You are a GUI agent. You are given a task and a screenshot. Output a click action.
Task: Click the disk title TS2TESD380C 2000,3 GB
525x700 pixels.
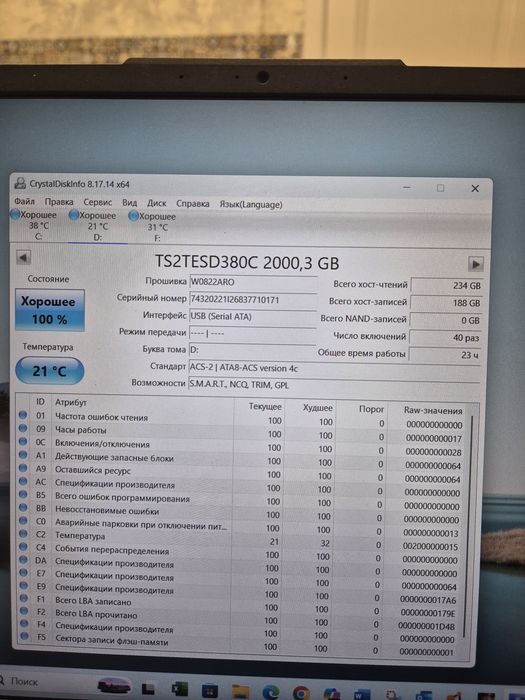click(247, 262)
